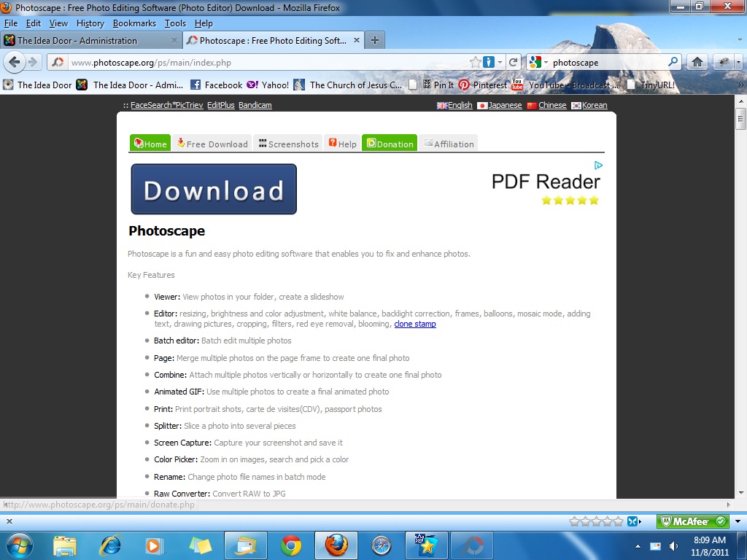Open the Photoscape app in the taskbar

coord(472,545)
